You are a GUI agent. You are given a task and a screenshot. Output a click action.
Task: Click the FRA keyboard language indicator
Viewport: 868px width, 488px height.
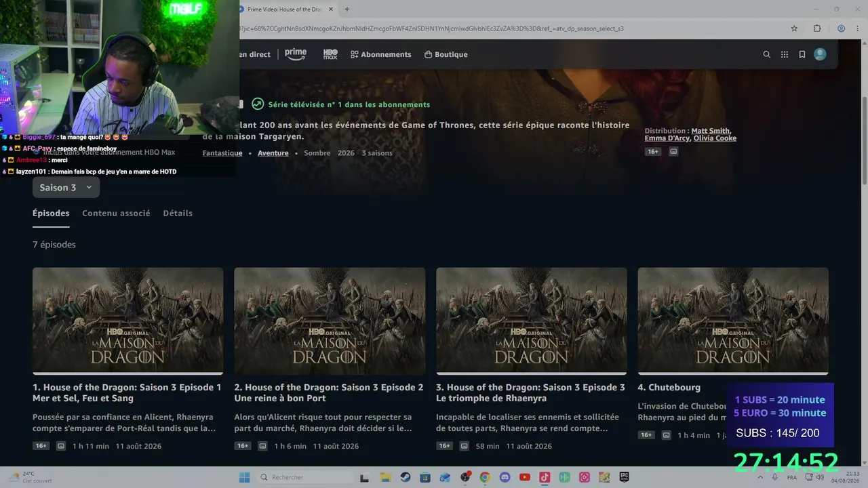792,477
